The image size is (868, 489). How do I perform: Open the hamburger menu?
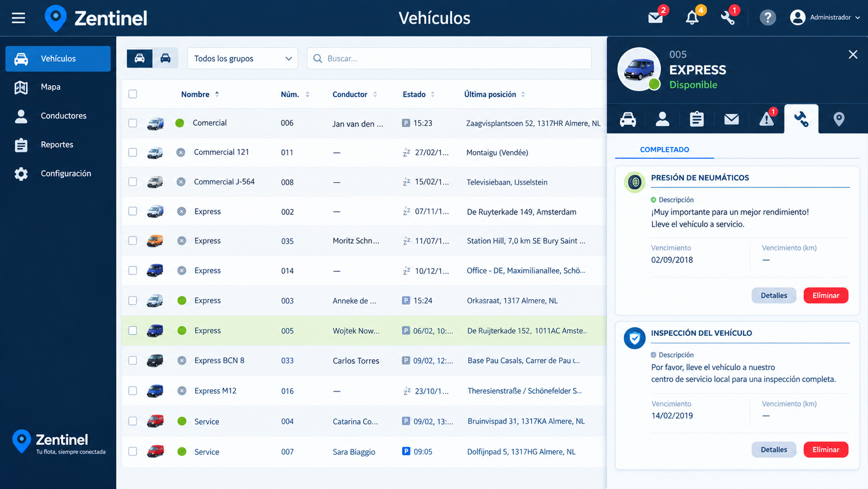point(19,18)
